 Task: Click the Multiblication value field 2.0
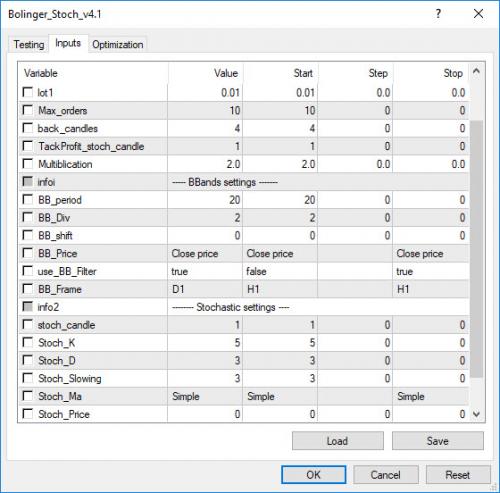click(205, 164)
